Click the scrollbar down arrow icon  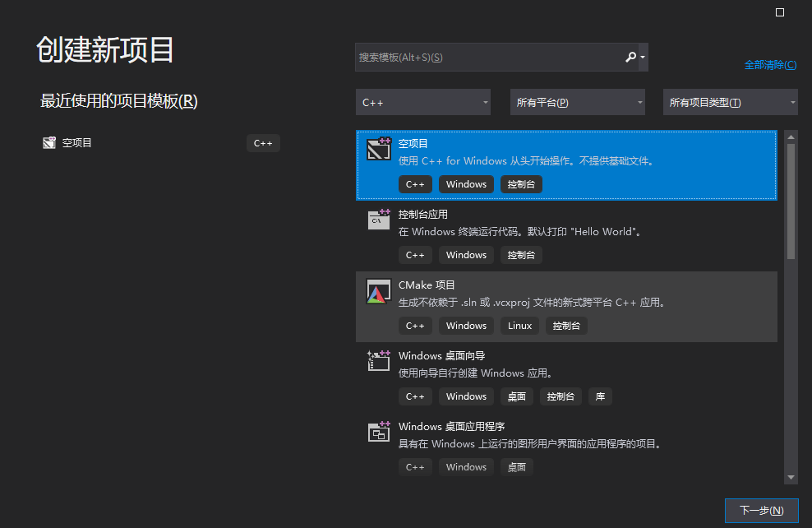791,476
